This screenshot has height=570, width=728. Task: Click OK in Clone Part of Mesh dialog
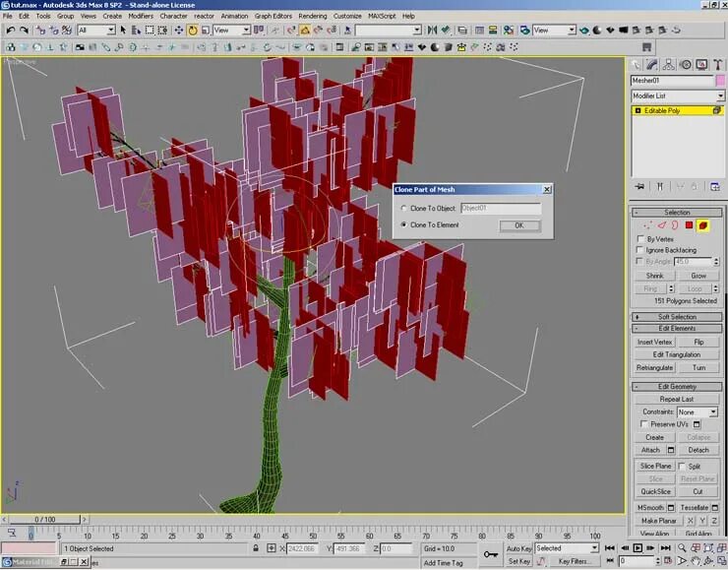pos(519,225)
